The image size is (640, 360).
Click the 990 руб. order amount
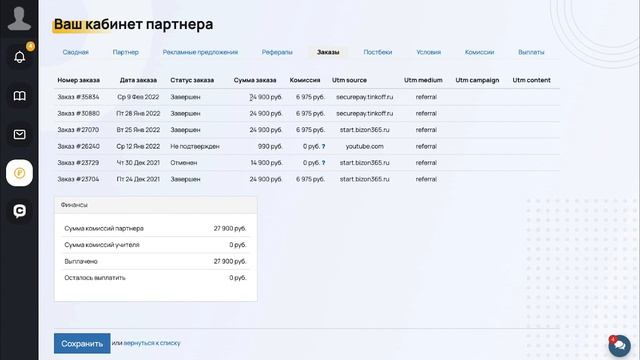[x=270, y=146]
